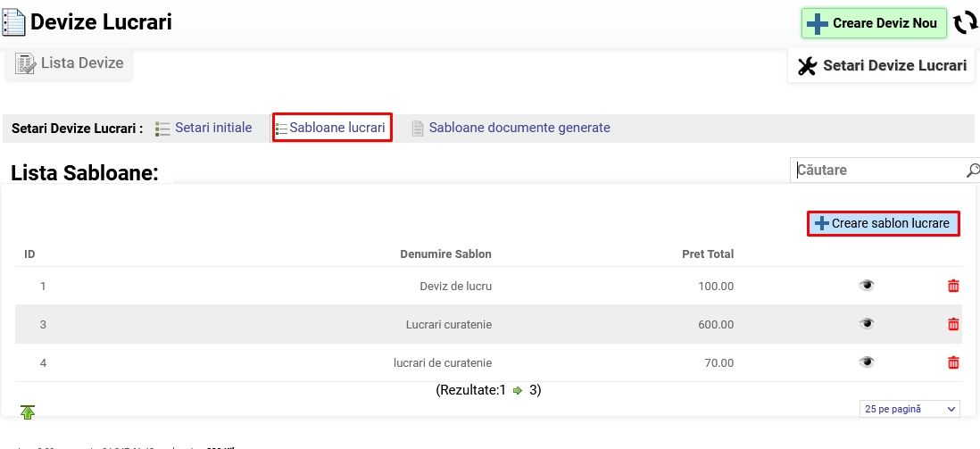Open Setari Devize Lucrari settings
980x449 pixels.
[882, 66]
